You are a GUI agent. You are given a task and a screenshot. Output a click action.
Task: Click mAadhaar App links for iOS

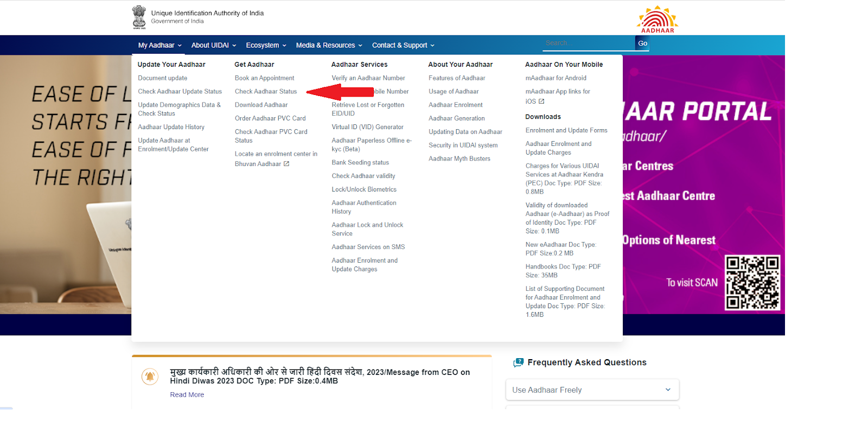558,96
